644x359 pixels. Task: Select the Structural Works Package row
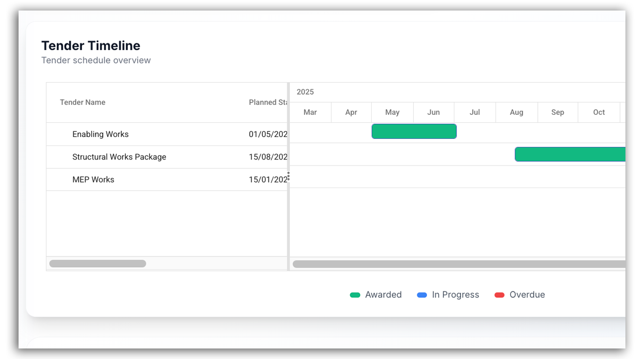pos(119,157)
